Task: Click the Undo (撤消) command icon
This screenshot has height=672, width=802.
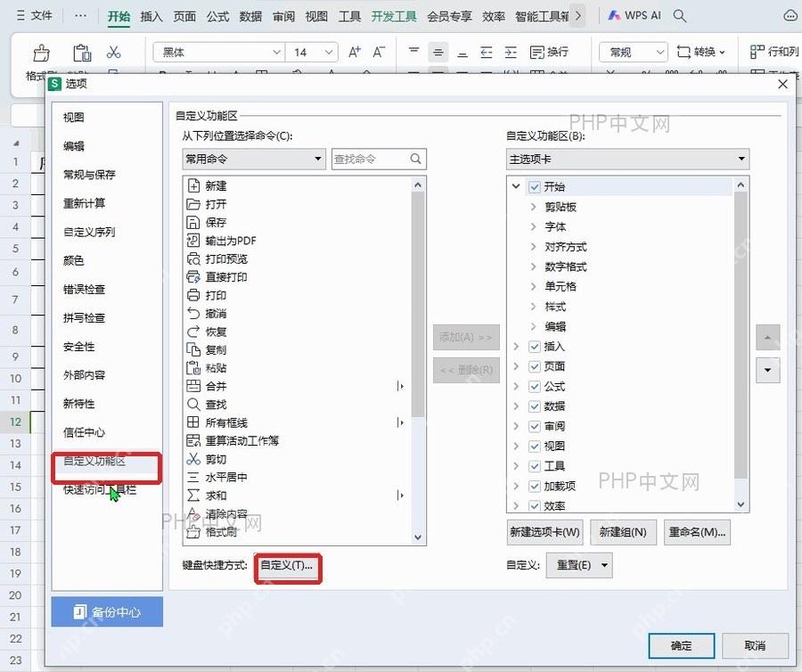Action: point(193,314)
